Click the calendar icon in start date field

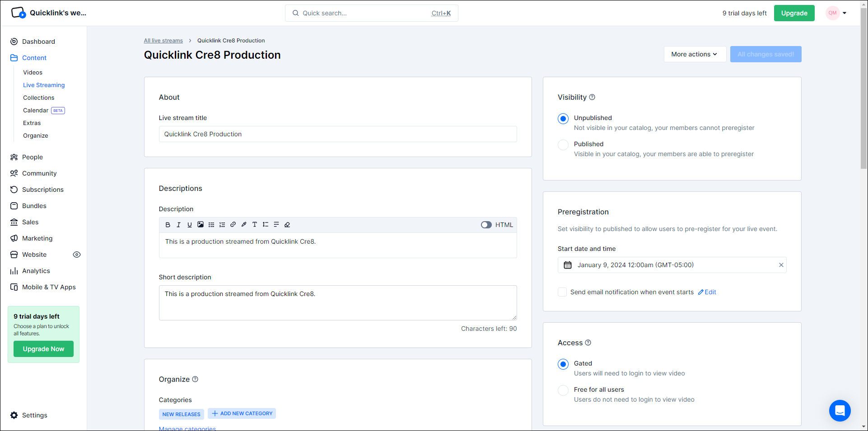[568, 265]
